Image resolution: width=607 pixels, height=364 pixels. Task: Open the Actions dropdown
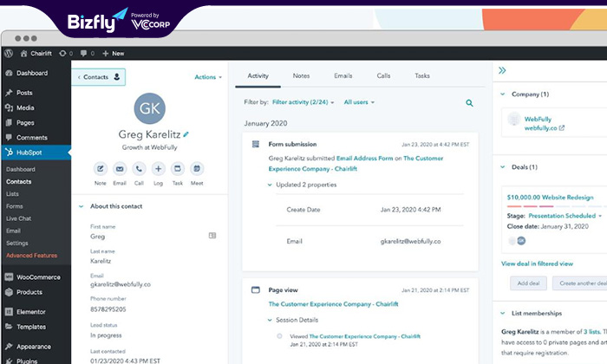coord(208,77)
